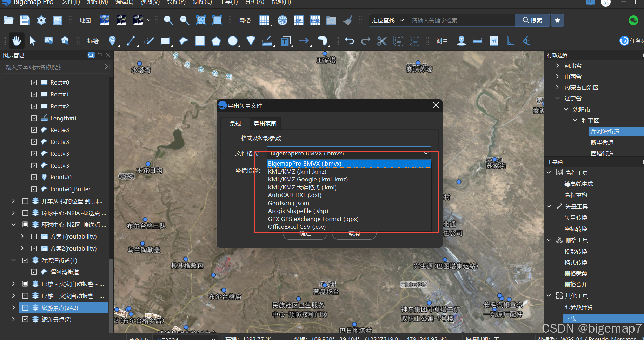Open WeChat green icon
The image size is (644, 340).
633,20
